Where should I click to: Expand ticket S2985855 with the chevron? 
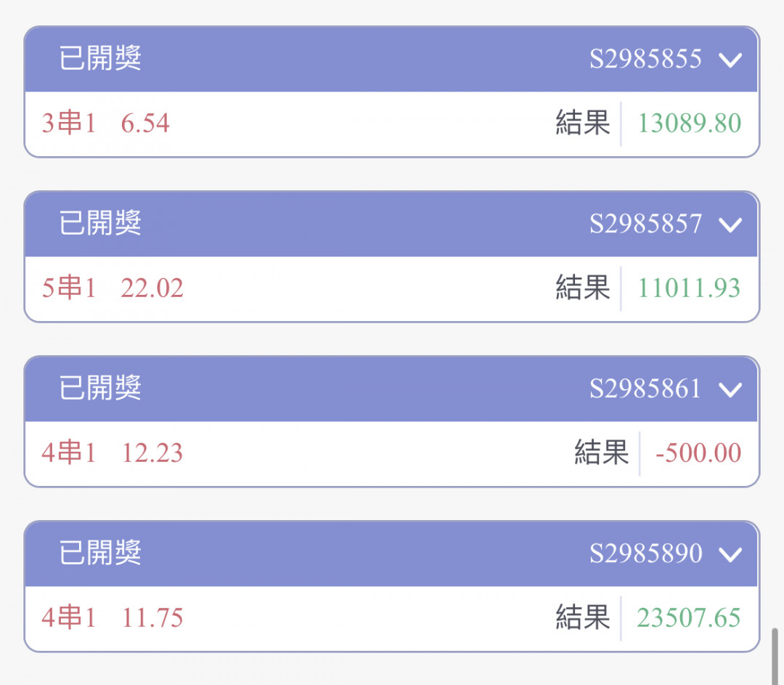coord(730,60)
